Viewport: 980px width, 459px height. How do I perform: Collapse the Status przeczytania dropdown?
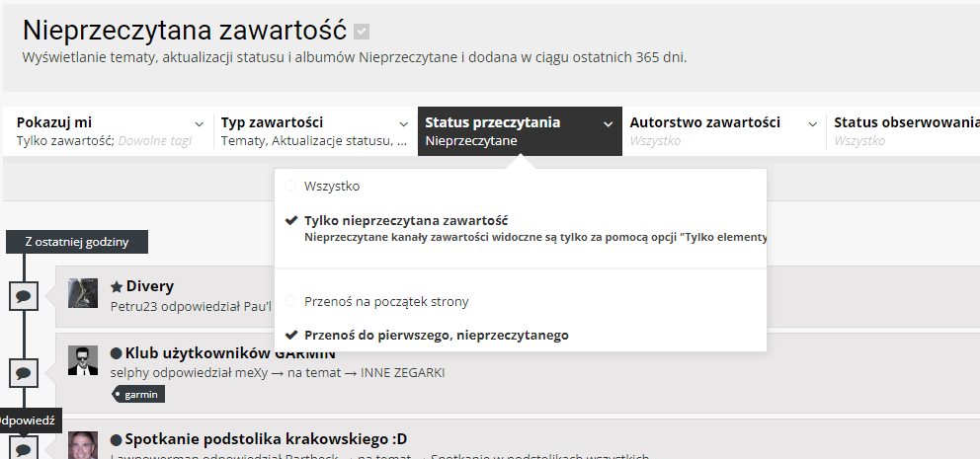coord(520,131)
